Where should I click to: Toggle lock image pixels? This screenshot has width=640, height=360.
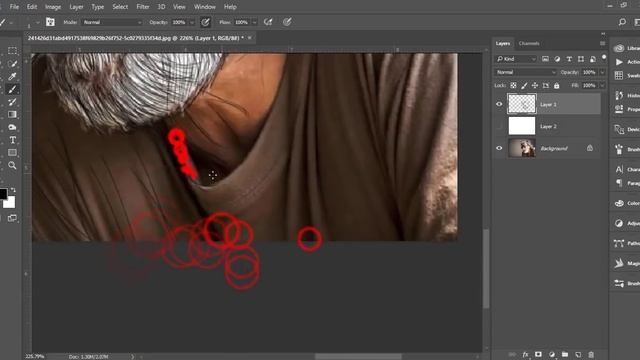pos(524,85)
